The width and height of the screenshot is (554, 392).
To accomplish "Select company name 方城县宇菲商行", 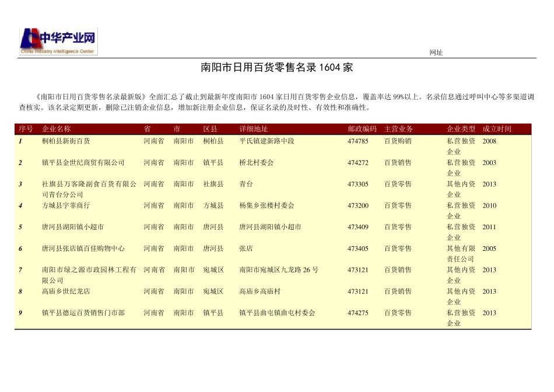I will (66, 205).
